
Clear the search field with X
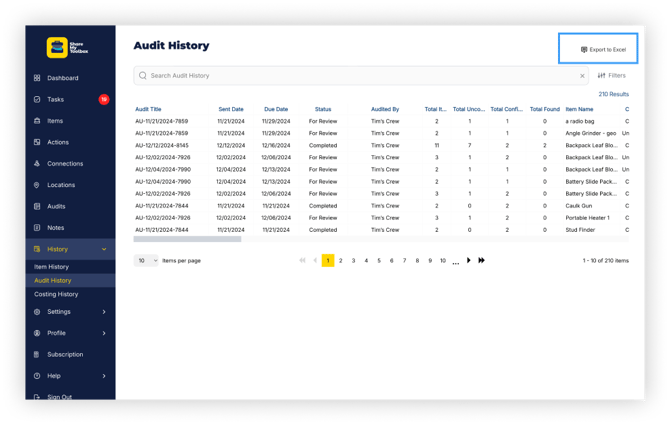coord(582,76)
